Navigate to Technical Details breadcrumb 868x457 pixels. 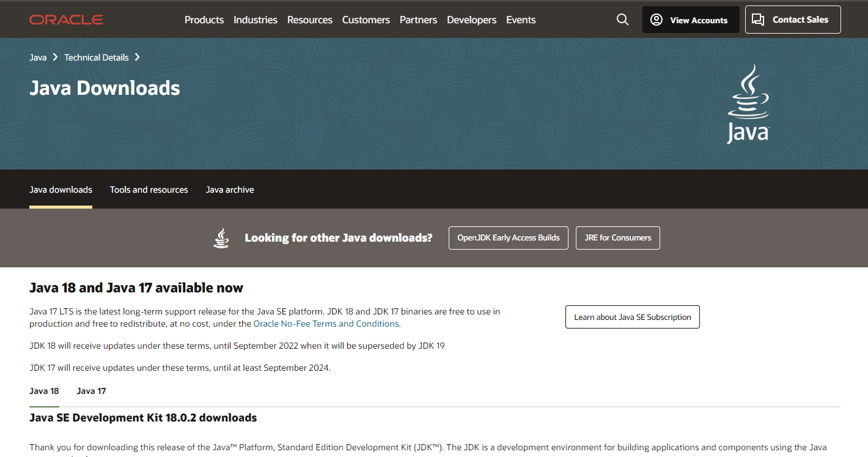(97, 58)
